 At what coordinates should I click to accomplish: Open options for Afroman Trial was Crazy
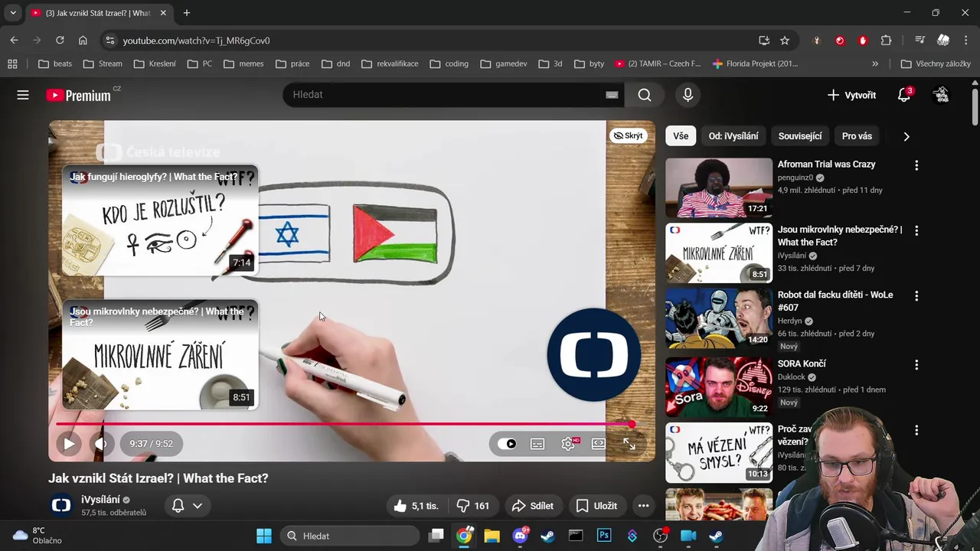tap(916, 165)
